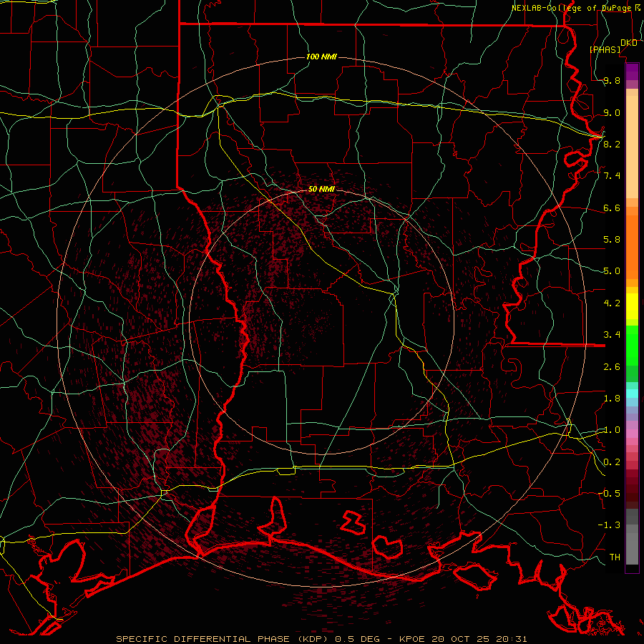Click the -1.3 value on the color scale
Viewport: 644px width, 644px height.
tap(609, 525)
